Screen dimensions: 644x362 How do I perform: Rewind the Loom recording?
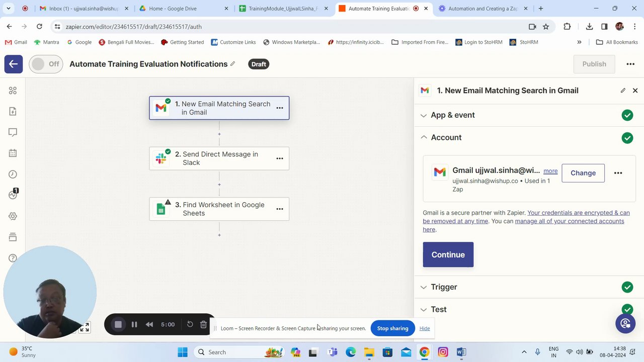(x=149, y=325)
